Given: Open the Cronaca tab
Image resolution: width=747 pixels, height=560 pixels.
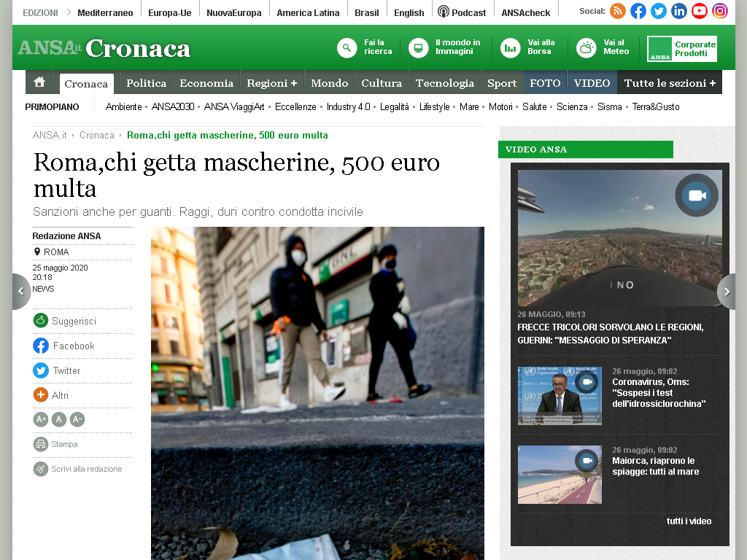Looking at the screenshot, I should click(86, 84).
